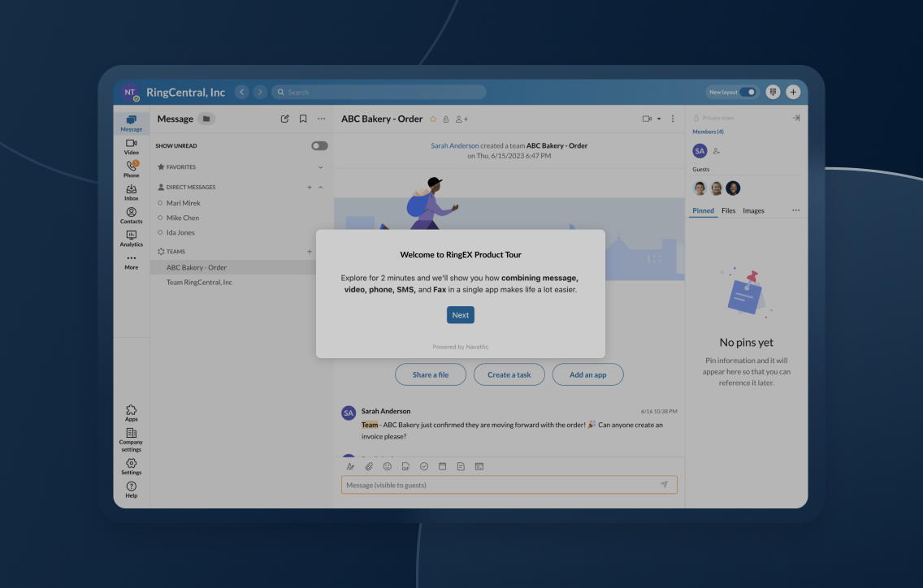923x588 pixels.
Task: Select the Video icon in left sidebar
Action: tap(131, 147)
